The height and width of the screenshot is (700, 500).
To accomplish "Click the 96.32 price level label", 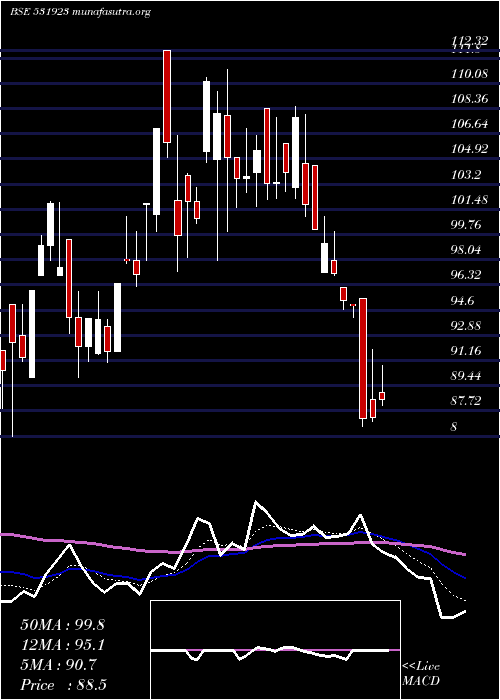I will [467, 275].
